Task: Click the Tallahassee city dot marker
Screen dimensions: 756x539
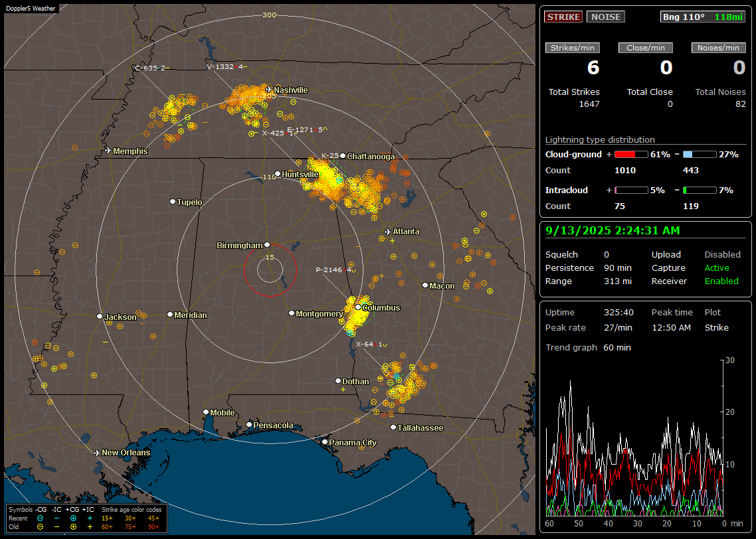Action: coord(393,427)
